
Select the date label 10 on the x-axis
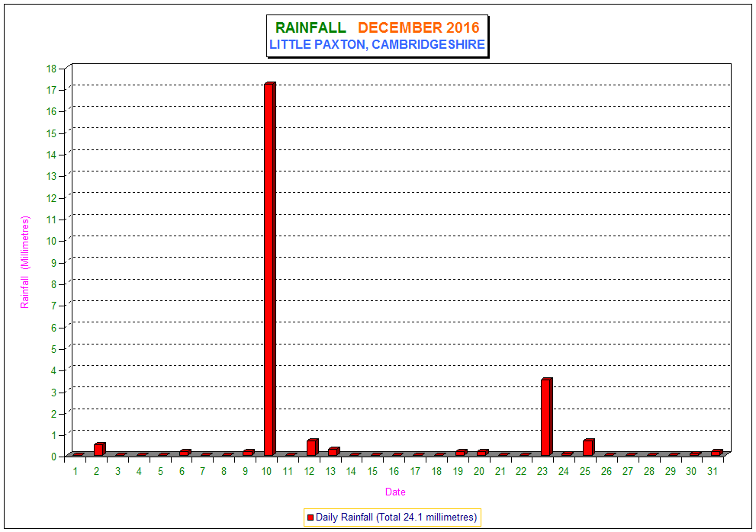[267, 471]
